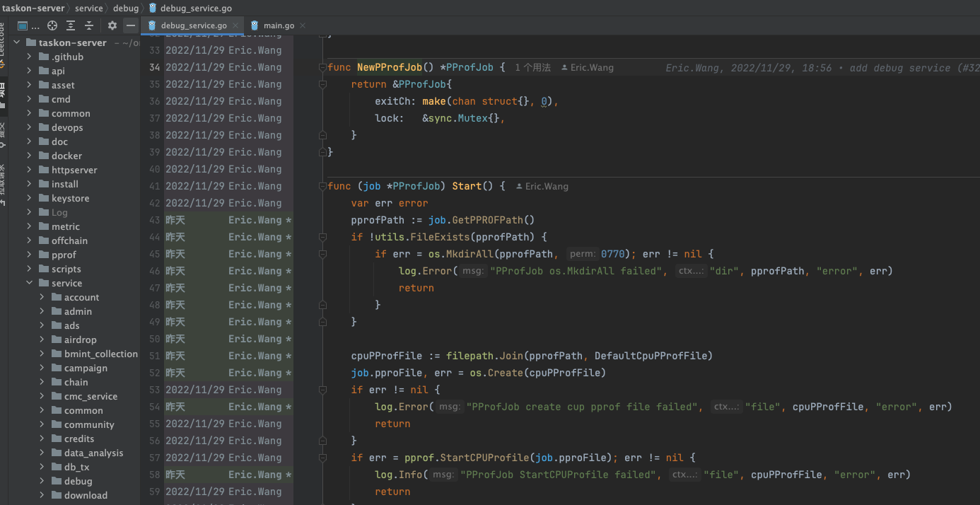Fold the Start method in gutter

click(322, 186)
